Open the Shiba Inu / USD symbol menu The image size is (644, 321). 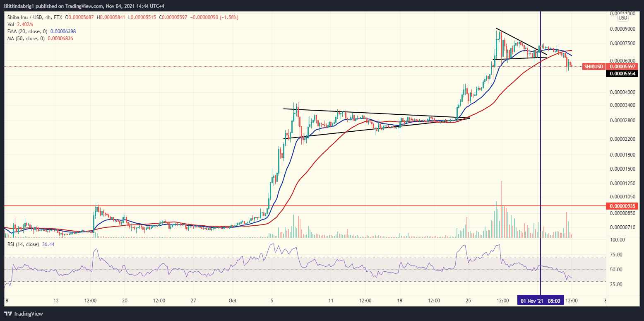click(25, 17)
